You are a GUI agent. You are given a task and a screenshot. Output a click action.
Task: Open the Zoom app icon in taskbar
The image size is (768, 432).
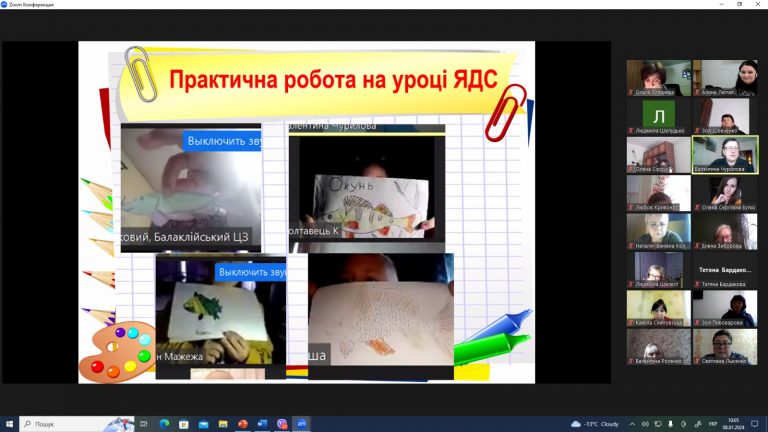[301, 424]
